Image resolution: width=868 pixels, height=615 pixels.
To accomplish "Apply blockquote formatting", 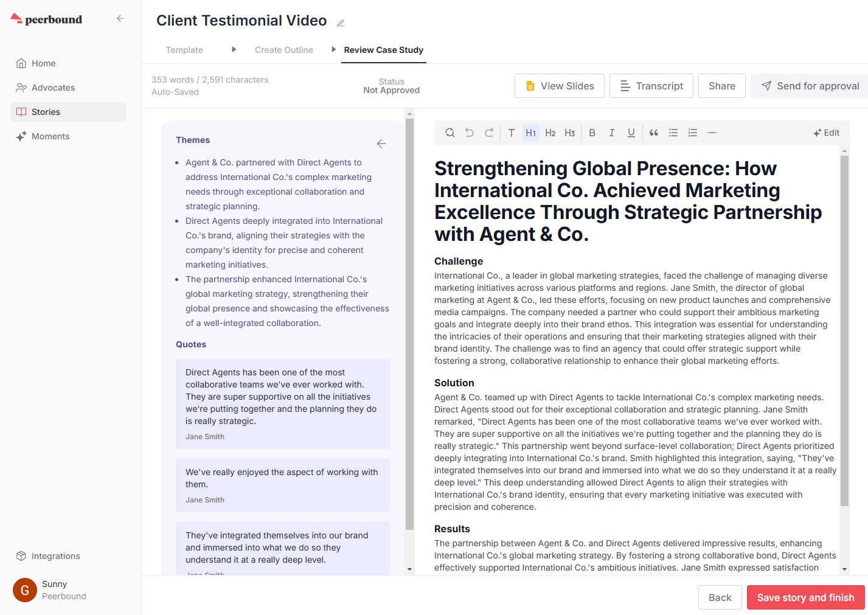I will (x=653, y=133).
